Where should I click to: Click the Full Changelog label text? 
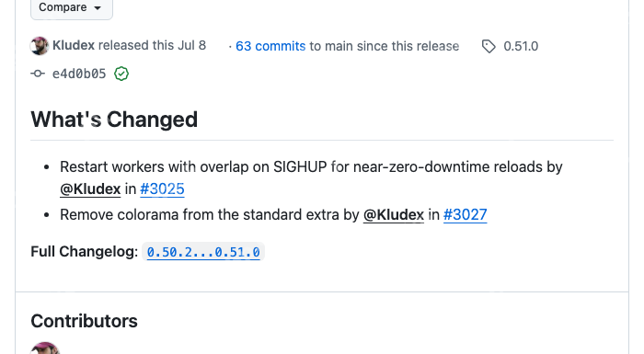tap(85, 251)
